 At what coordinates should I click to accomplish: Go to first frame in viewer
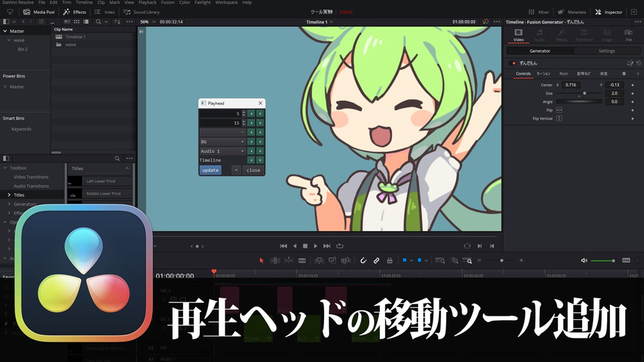point(283,246)
